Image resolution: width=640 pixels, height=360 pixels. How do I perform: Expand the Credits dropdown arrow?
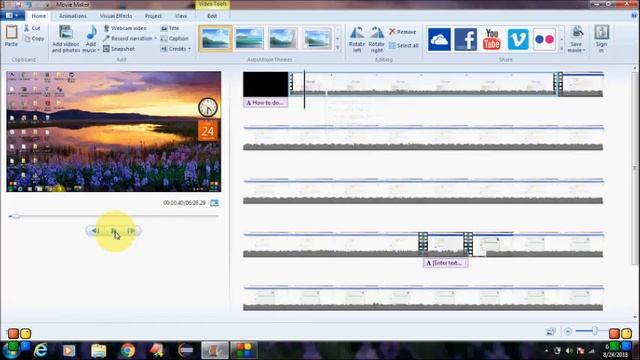click(189, 49)
